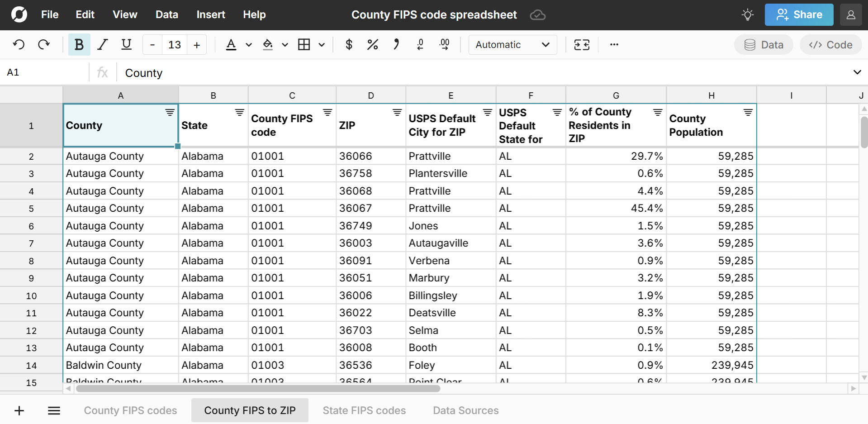
Task: Open the State column filter menu
Action: [240, 112]
